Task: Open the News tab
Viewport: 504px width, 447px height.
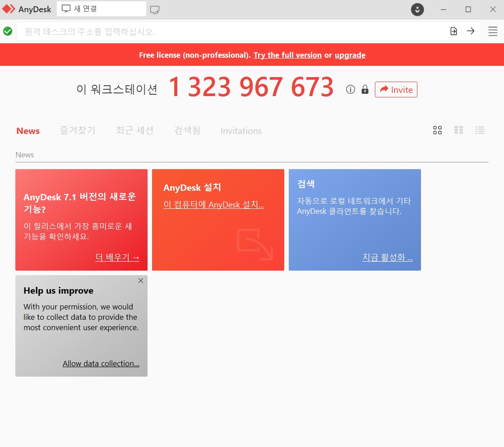Action: click(x=28, y=131)
